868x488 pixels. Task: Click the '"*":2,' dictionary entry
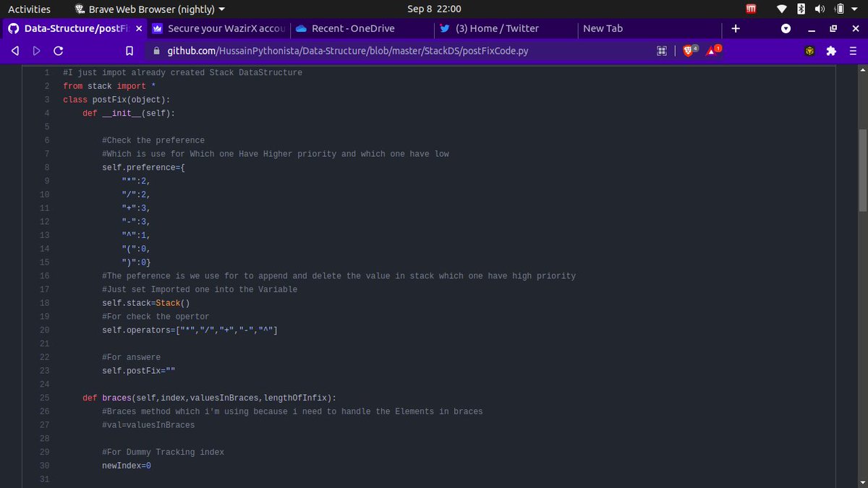(x=136, y=181)
